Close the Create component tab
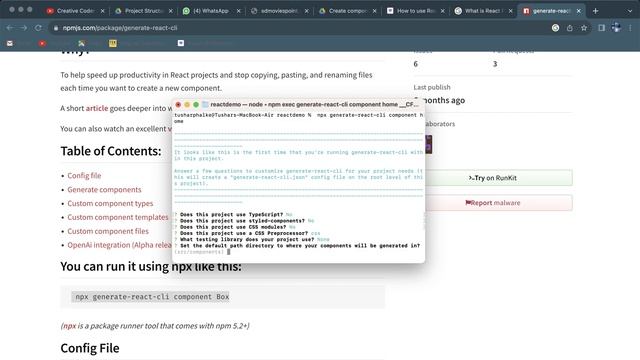 (374, 11)
